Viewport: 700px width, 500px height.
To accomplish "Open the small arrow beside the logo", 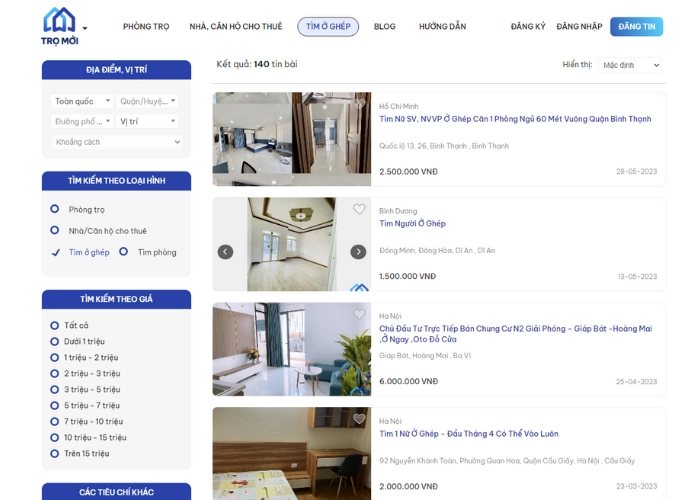I will pos(85,28).
